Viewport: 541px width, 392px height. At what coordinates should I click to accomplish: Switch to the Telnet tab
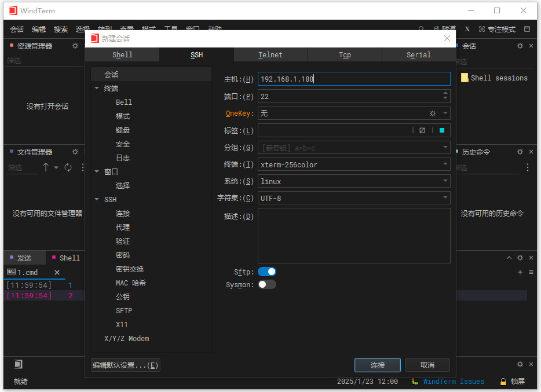click(270, 54)
